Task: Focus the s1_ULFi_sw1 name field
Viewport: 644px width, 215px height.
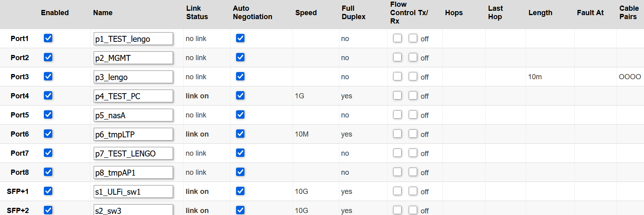Action: pyautogui.click(x=133, y=192)
